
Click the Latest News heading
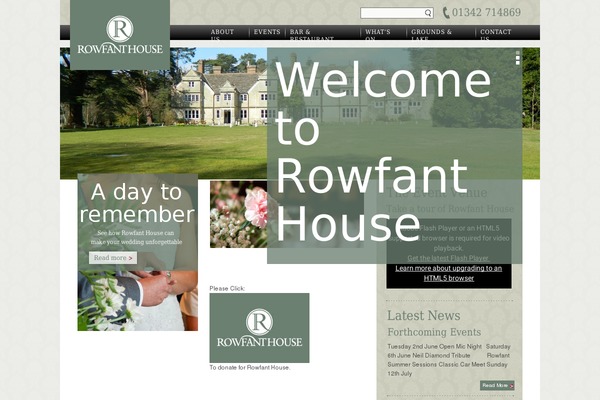pos(424,315)
